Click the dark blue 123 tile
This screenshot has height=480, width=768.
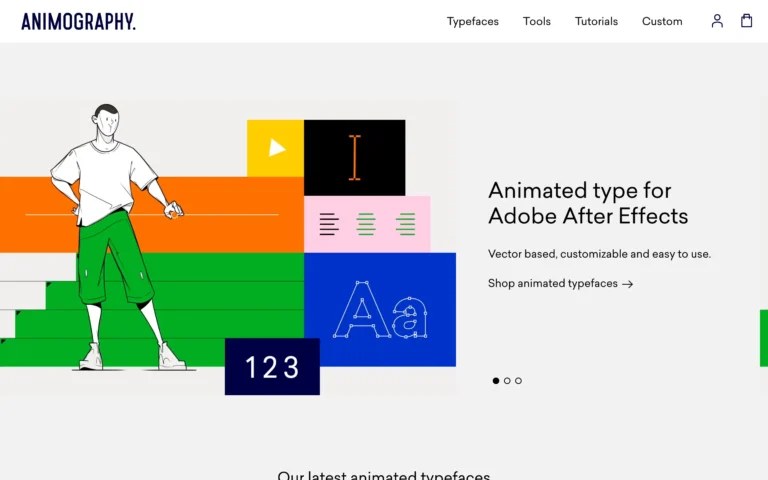272,366
